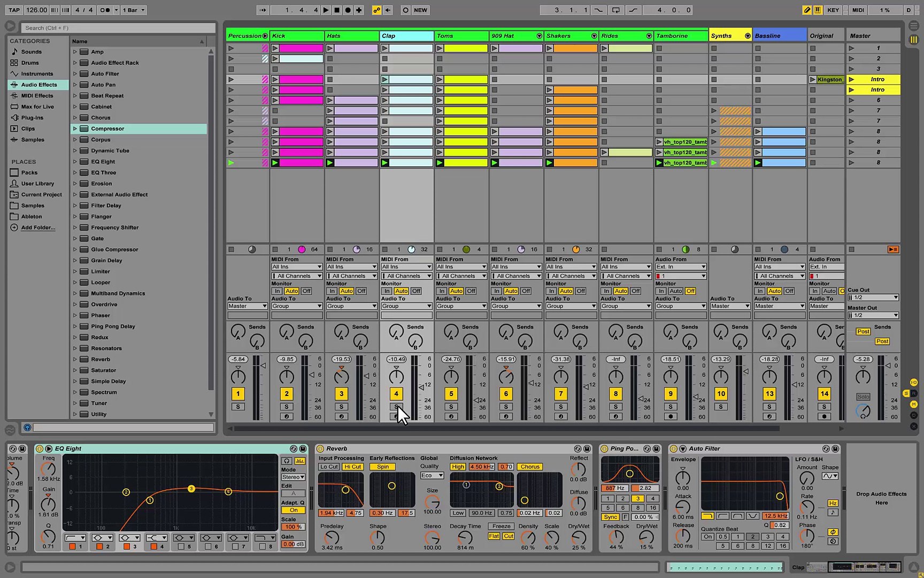Toggle EQ Eight Adaptive Q On
924x578 pixels.
294,510
